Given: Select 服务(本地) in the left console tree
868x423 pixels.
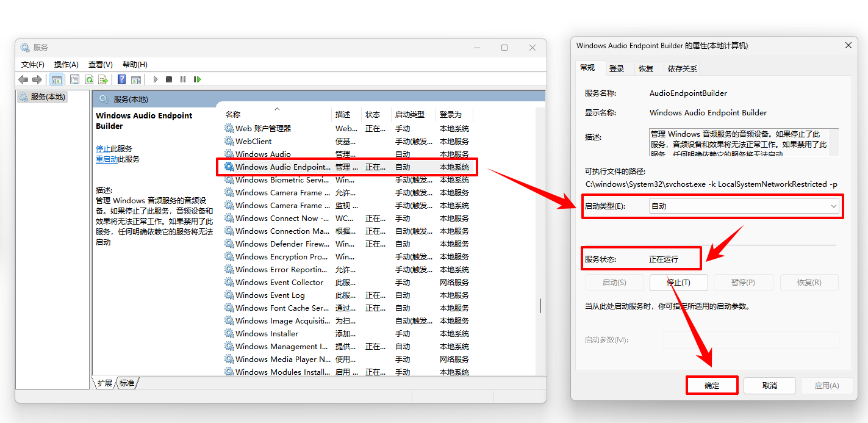Looking at the screenshot, I should 43,97.
